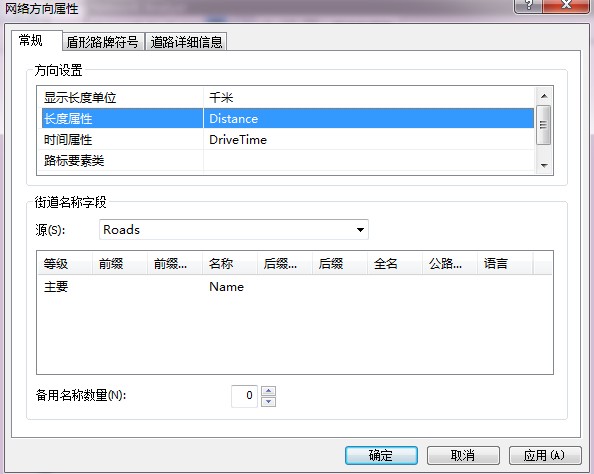The height and width of the screenshot is (474, 594).
Task: Open the 道路详细信息 tab
Action: click(x=186, y=42)
